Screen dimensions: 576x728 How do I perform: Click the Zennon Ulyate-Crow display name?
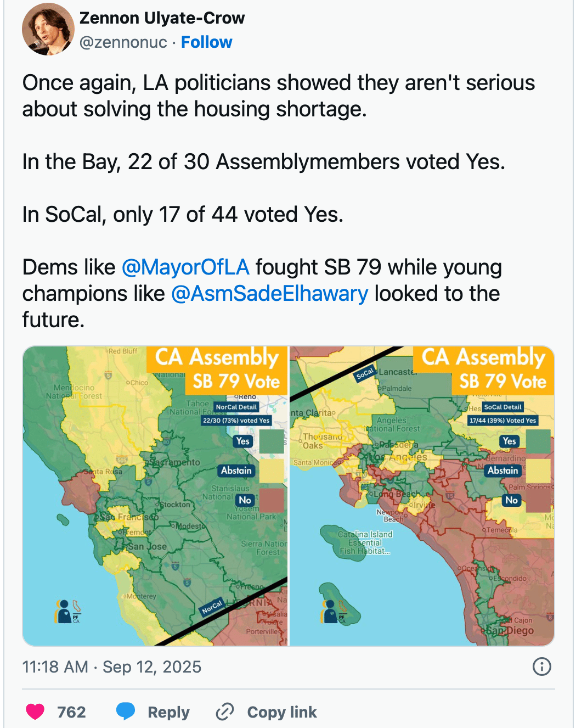coord(162,18)
